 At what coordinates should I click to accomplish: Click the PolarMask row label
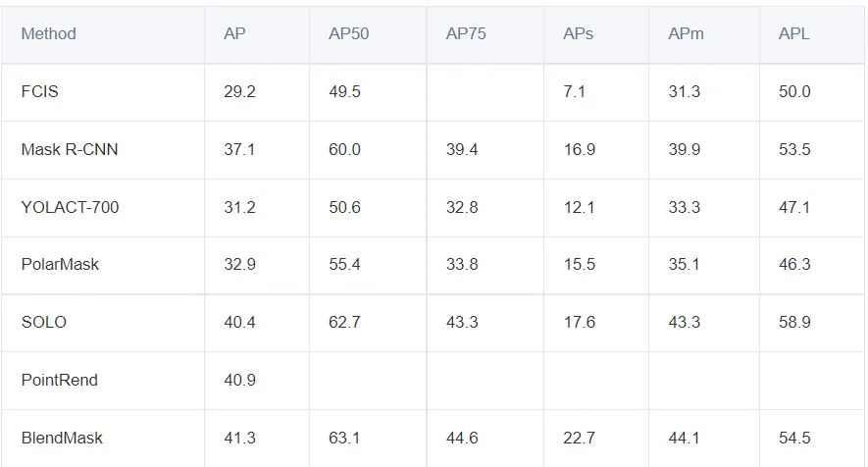tap(60, 264)
